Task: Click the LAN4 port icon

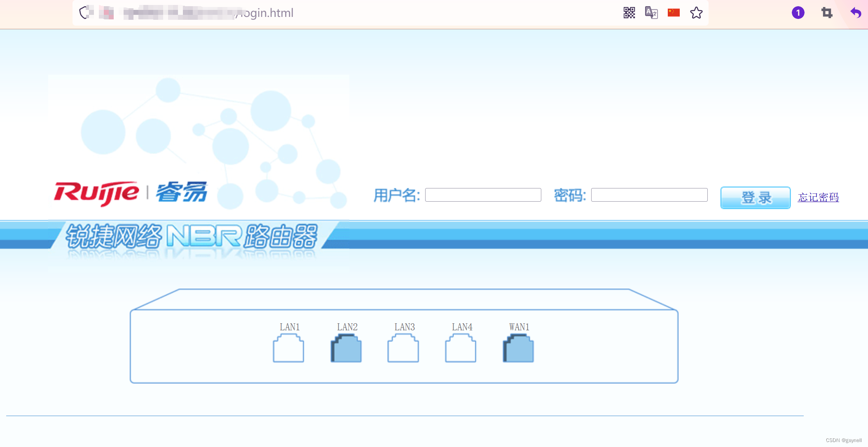Action: (461, 348)
